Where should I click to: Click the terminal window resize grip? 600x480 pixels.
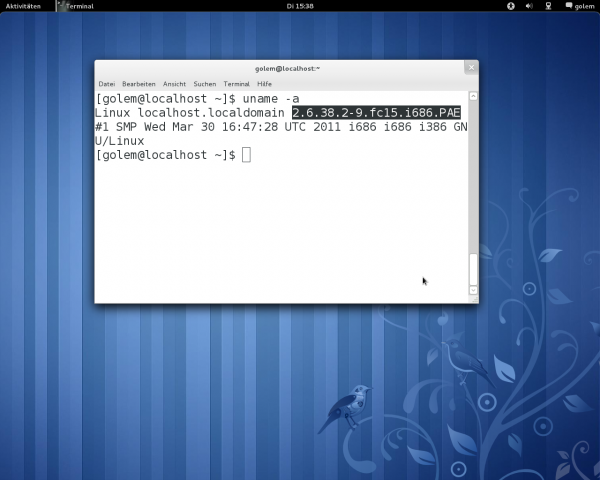475,300
